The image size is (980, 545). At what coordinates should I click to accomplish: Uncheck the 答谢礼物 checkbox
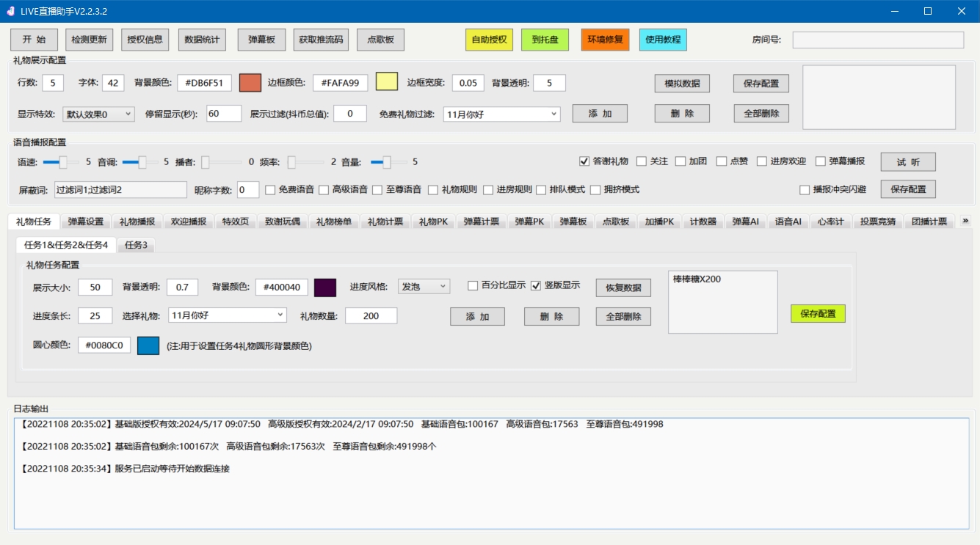[584, 161]
